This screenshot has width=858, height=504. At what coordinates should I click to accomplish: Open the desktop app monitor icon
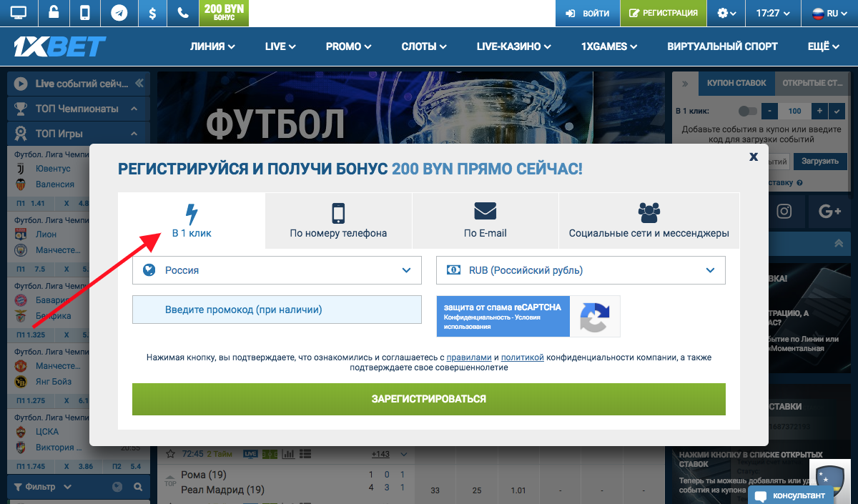(x=19, y=13)
